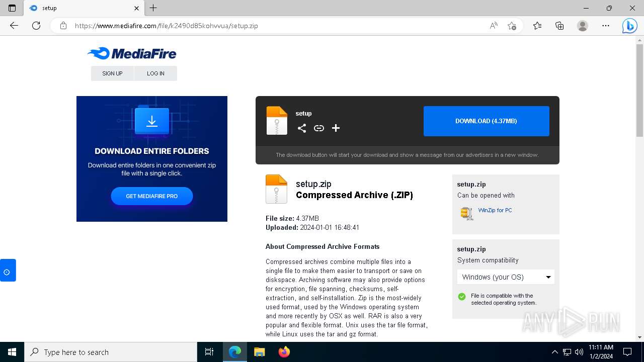View site information lock icon
The image size is (644, 362).
[x=63, y=26]
